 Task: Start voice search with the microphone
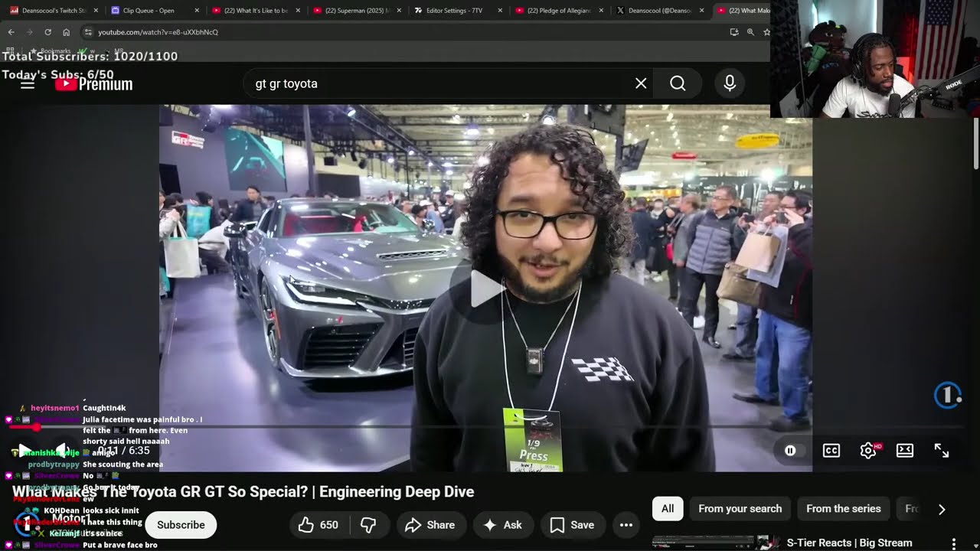(730, 83)
